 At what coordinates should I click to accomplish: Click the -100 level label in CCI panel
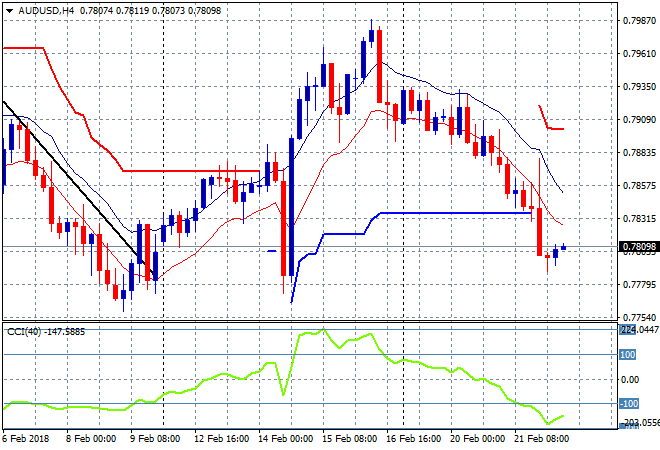pos(628,404)
